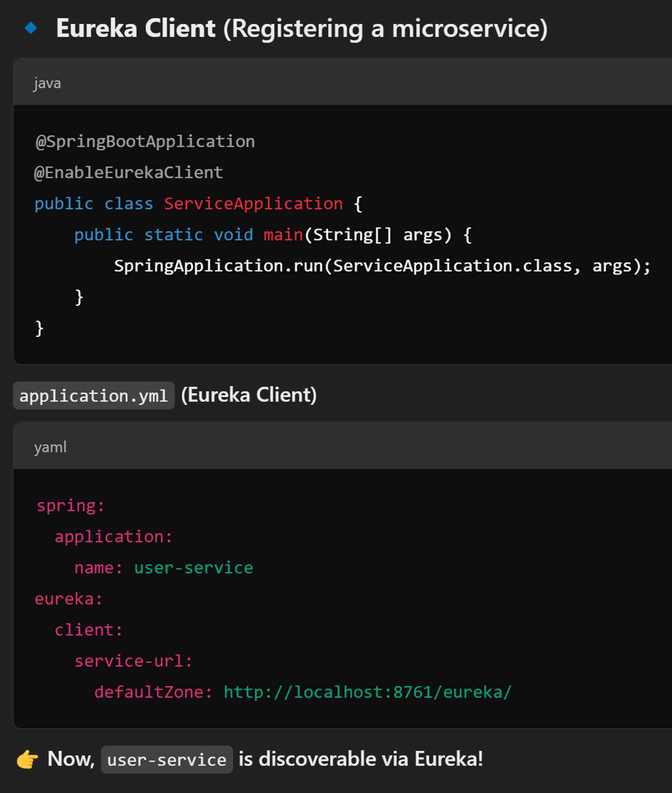Click the 'eureka:' YAML key
Viewport: 672px width, 793px height.
click(69, 599)
